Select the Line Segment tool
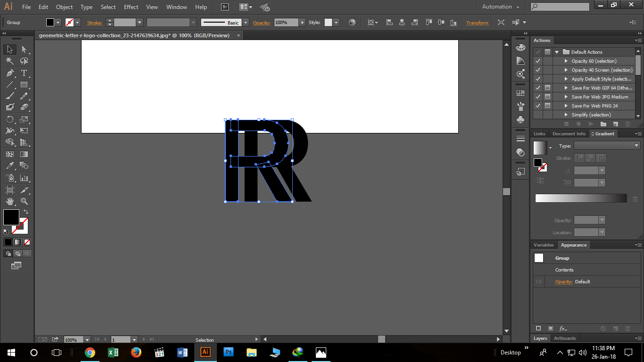Screen dimensions: 644x362 (x=9, y=85)
